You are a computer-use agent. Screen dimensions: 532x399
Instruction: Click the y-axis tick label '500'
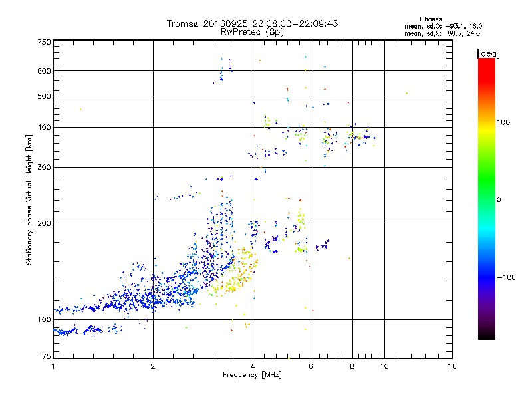[44, 96]
